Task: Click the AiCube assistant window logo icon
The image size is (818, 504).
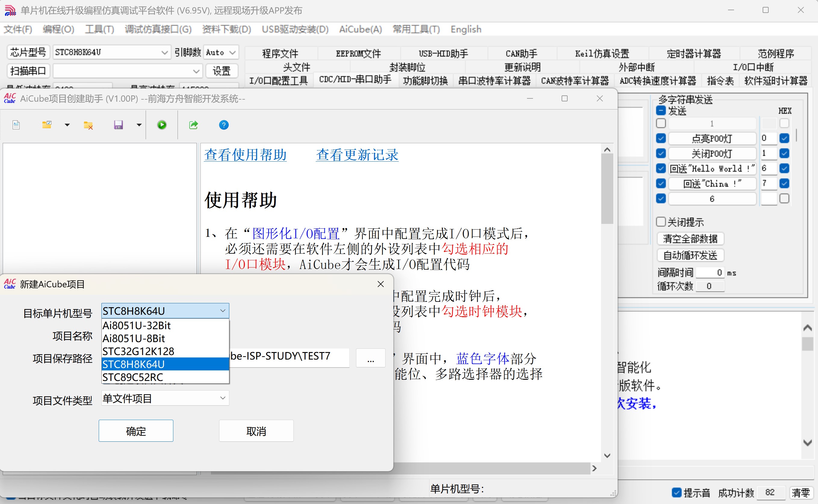Action: point(10,99)
